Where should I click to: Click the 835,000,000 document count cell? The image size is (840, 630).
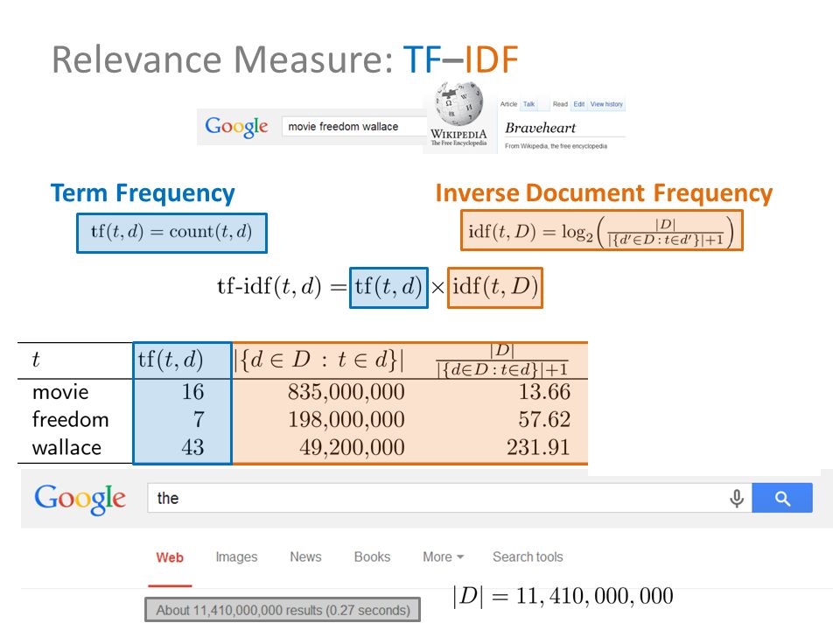346,393
